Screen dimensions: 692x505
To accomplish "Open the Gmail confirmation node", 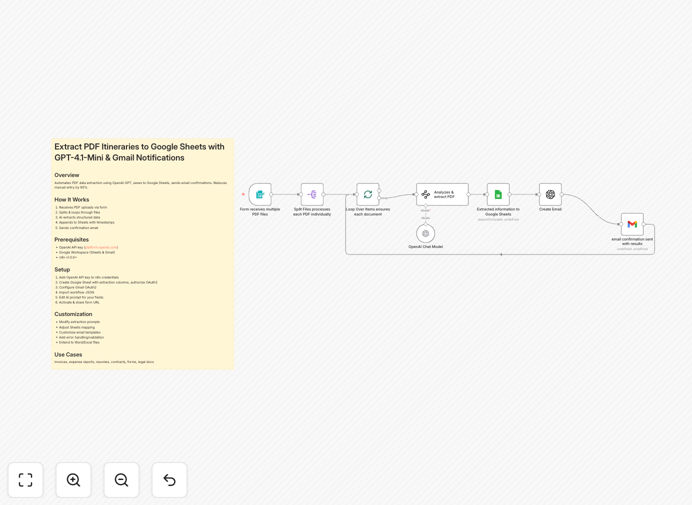I will (632, 224).
